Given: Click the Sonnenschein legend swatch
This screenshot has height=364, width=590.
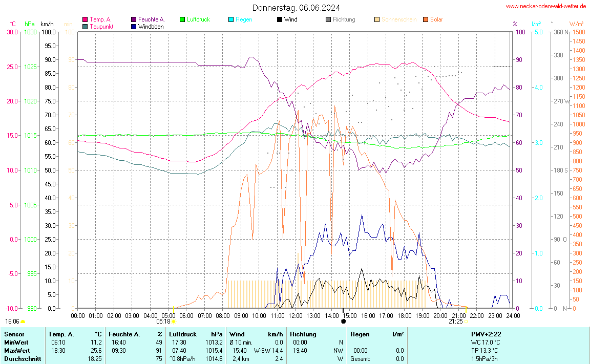Looking at the screenshot, I should tap(377, 19).
